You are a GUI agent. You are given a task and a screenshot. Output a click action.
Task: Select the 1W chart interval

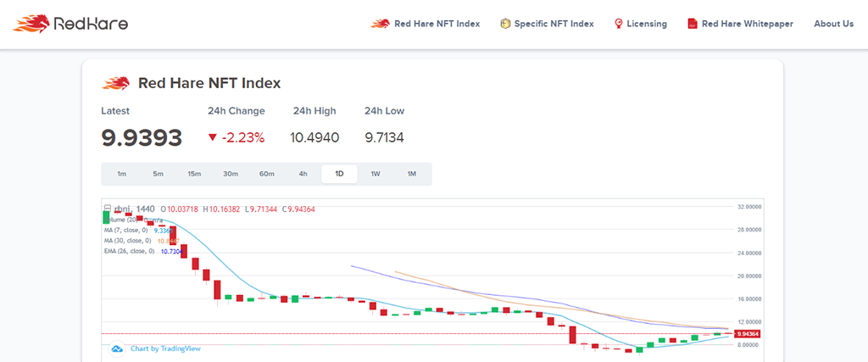click(x=376, y=174)
